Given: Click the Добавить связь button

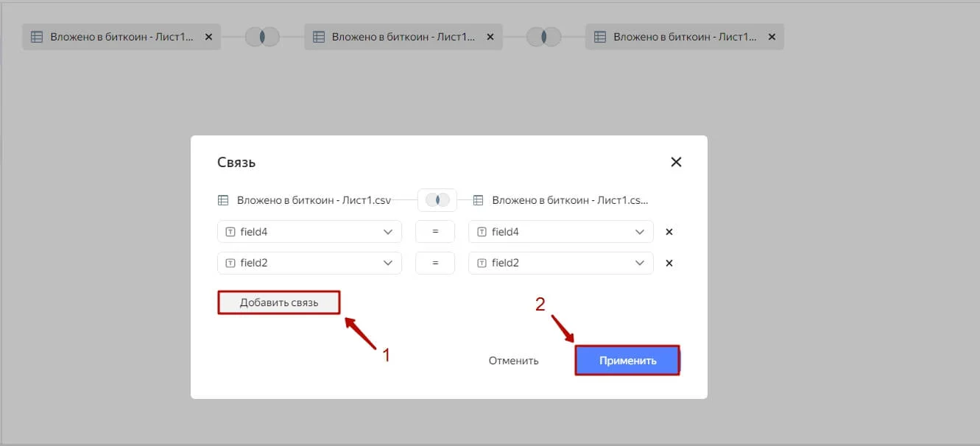Looking at the screenshot, I should pyautogui.click(x=279, y=302).
